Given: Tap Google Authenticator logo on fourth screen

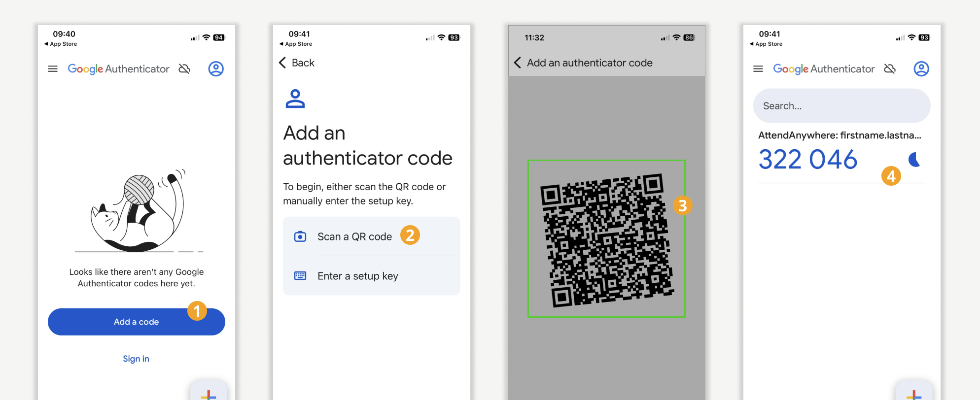Looking at the screenshot, I should pos(824,69).
